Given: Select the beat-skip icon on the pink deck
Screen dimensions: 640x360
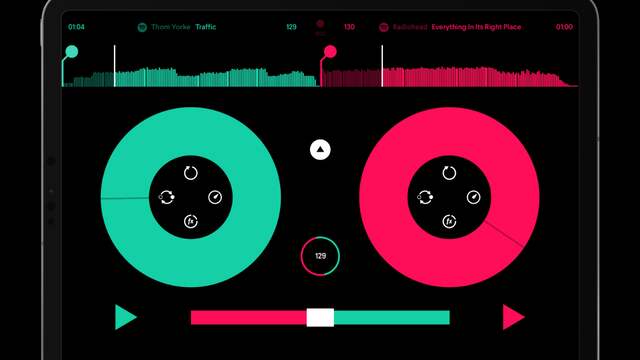Looking at the screenshot, I should (425, 198).
